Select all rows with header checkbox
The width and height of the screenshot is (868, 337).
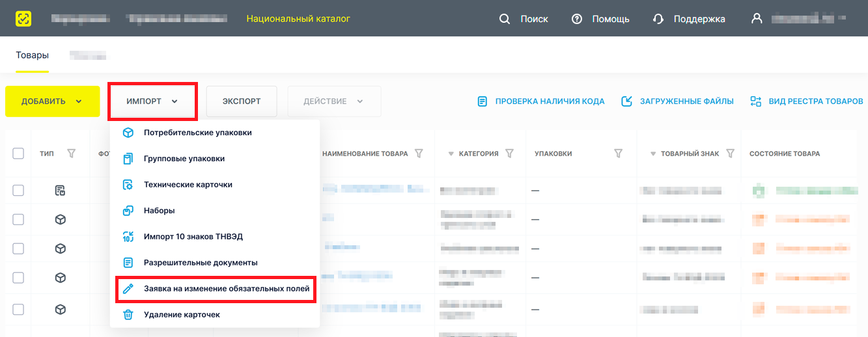click(18, 154)
